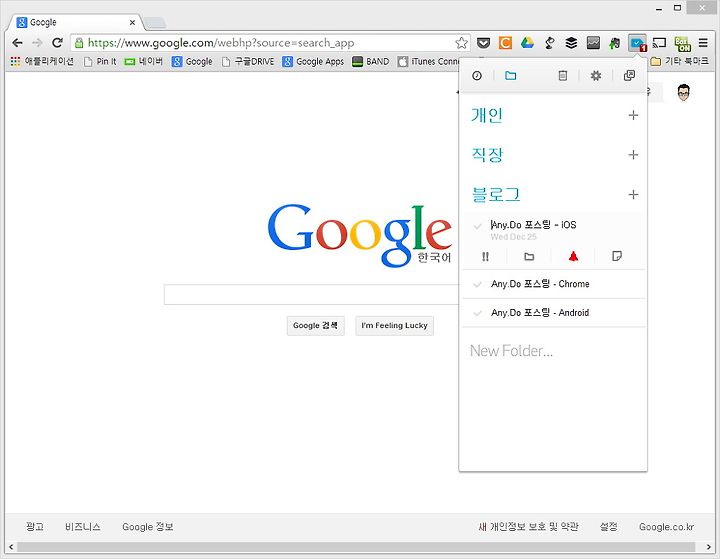
Task: Switch Any.Do to time view clock icon
Action: tap(477, 76)
